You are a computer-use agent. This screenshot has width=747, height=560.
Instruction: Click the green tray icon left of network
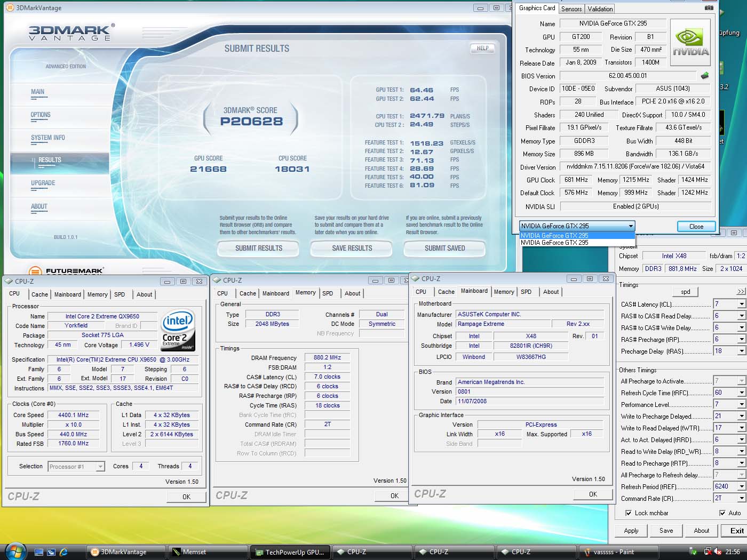[x=693, y=552]
